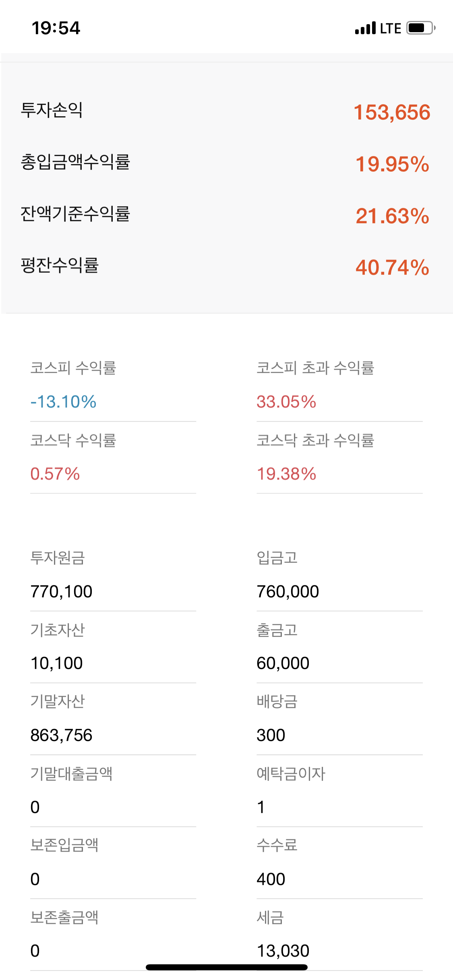Viewport: 453px width, 980px height.
Task: Tap the 19:54 clock in status bar
Action: tap(56, 28)
